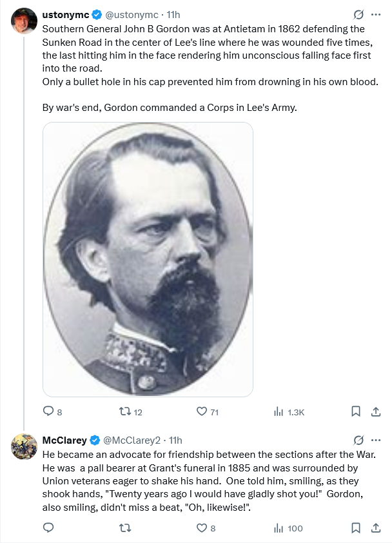Open the @ustonymc profile handle
The height and width of the screenshot is (543, 392).
[132, 15]
